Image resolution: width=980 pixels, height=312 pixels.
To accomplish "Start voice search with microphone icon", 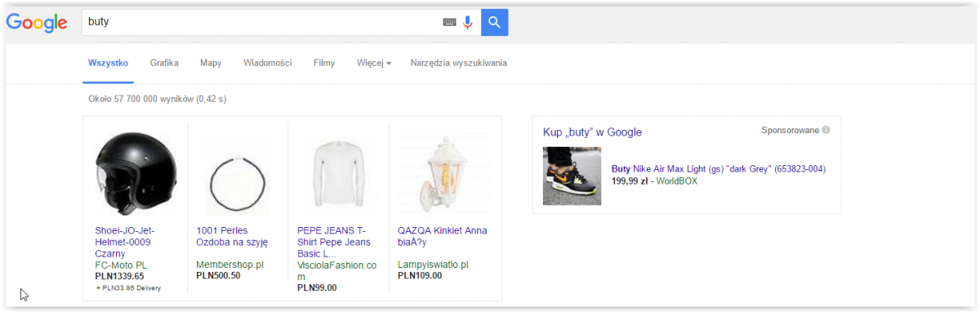I will click(468, 23).
